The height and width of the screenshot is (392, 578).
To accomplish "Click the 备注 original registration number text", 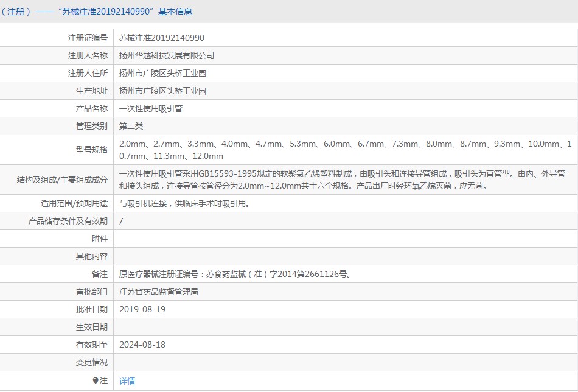I will pos(235,274).
